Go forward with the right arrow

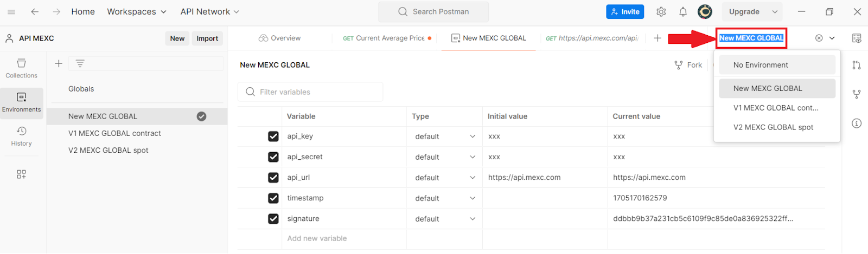[x=56, y=11]
